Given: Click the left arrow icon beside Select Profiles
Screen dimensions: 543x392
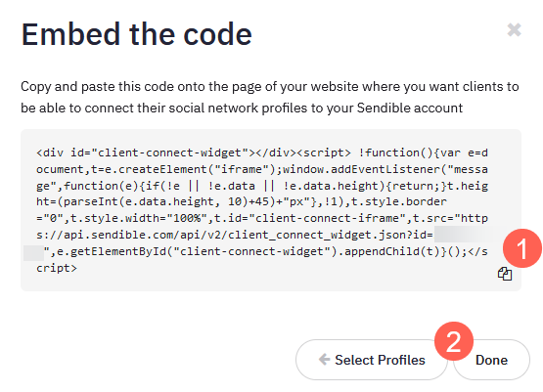Looking at the screenshot, I should coord(324,360).
